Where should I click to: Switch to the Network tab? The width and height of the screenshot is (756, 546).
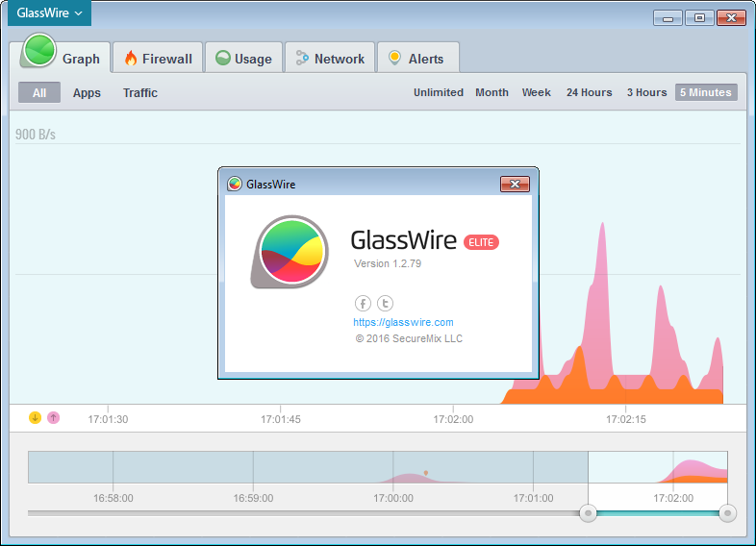(330, 59)
